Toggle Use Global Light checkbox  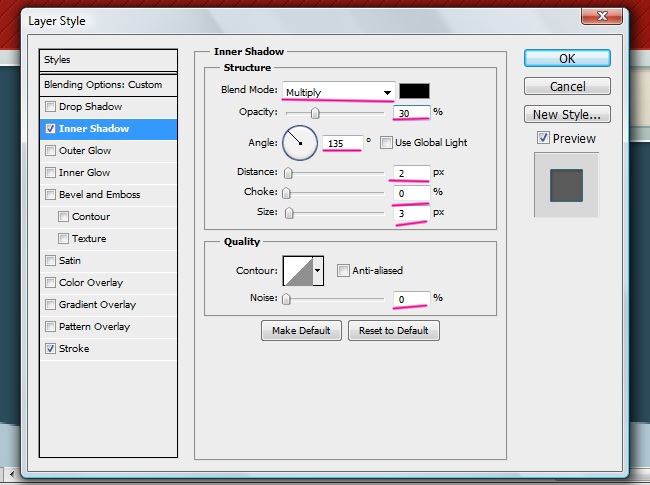coord(386,142)
